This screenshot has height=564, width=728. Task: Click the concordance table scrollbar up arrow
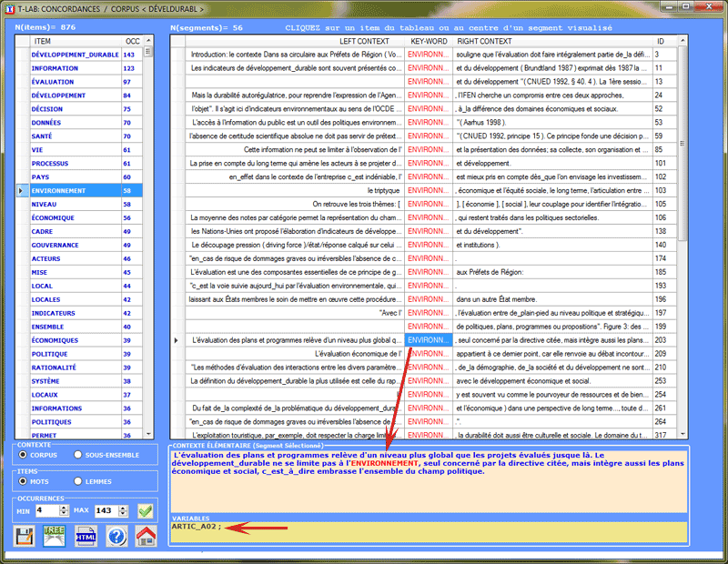[x=682, y=40]
